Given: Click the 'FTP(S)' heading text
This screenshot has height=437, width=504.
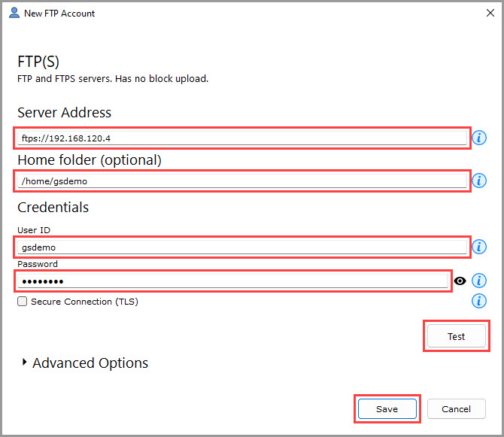Looking at the screenshot, I should [x=38, y=62].
